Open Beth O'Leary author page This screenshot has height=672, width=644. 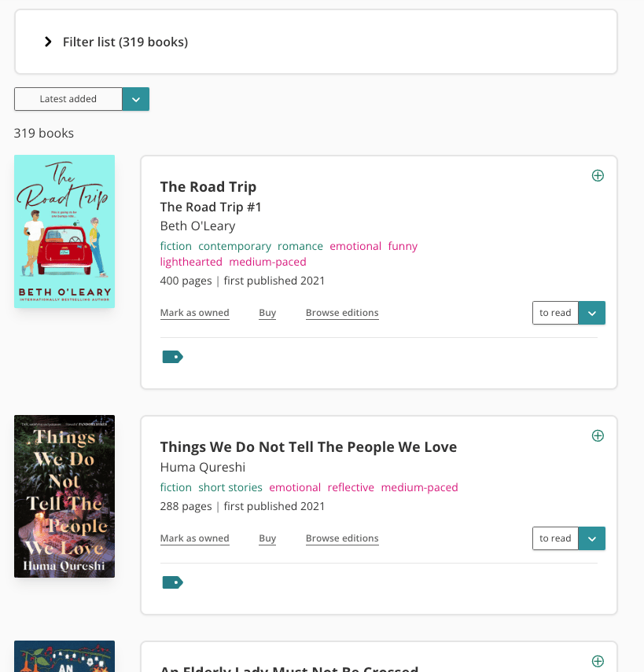click(197, 226)
